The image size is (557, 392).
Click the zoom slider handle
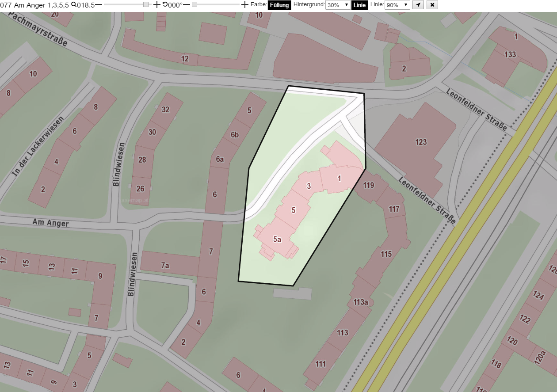(146, 4)
